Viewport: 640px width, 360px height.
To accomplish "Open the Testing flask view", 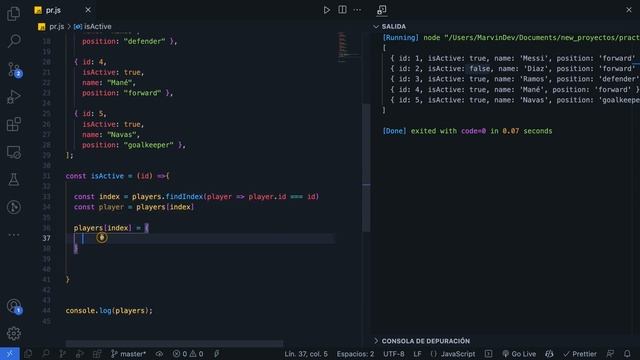I will coord(13,180).
